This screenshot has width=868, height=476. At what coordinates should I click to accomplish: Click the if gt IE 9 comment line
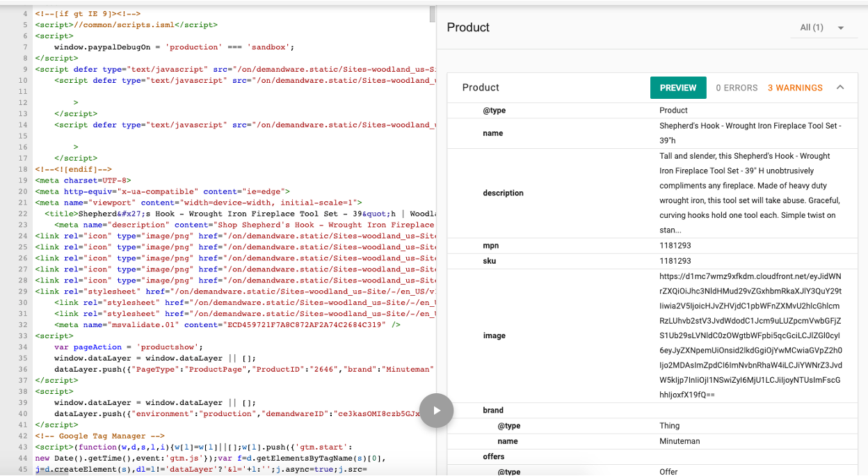click(x=88, y=14)
